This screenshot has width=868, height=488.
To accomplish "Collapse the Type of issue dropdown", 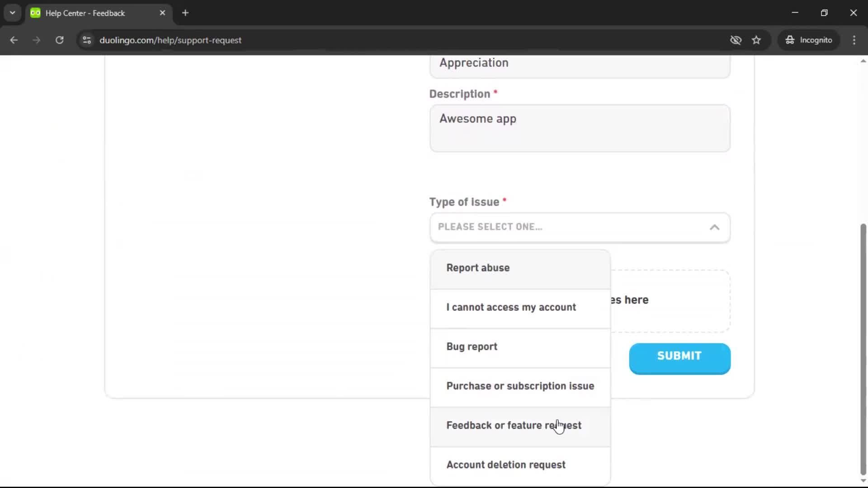I will click(714, 227).
